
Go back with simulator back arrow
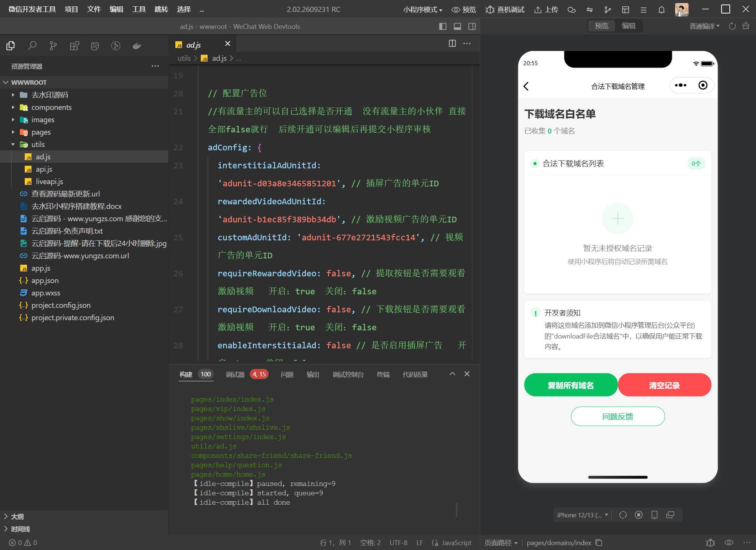[526, 86]
